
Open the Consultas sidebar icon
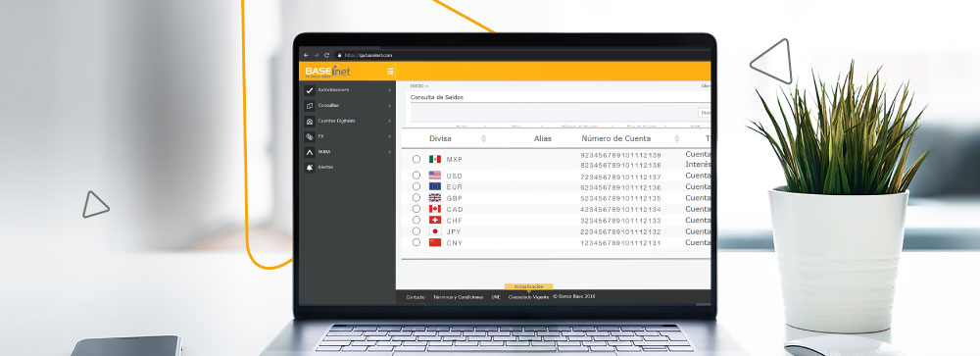click(310, 106)
